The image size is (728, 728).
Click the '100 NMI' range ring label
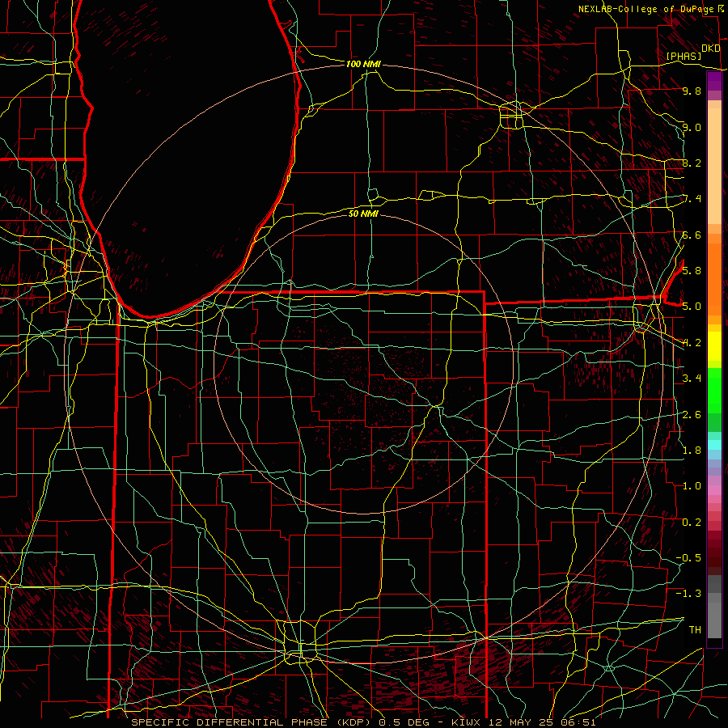coord(363,64)
